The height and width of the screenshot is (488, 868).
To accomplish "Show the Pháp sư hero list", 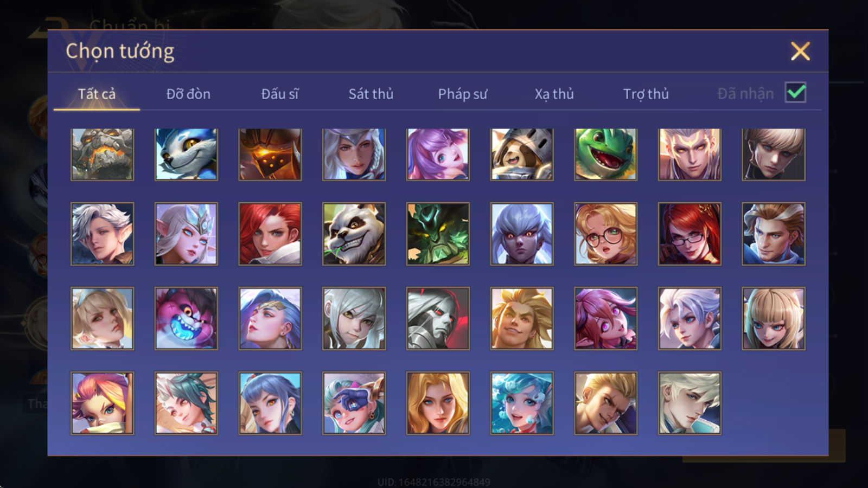I will (462, 94).
